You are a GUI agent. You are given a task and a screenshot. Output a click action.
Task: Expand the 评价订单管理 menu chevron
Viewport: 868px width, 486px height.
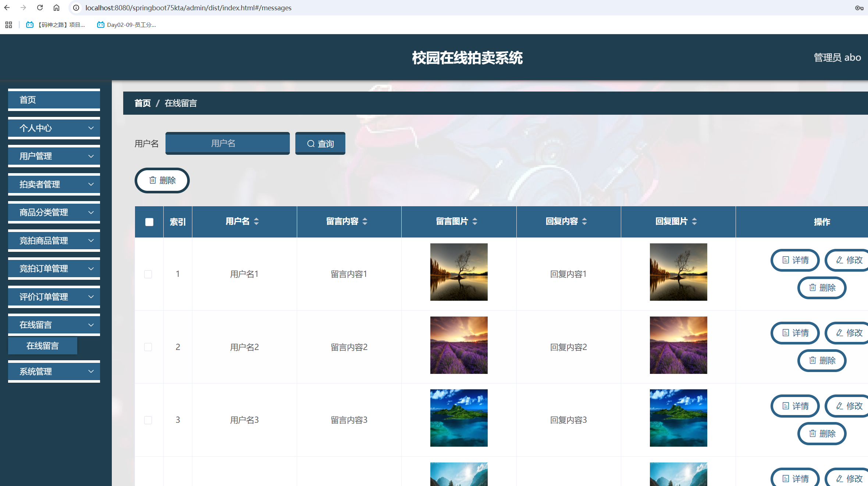click(91, 297)
